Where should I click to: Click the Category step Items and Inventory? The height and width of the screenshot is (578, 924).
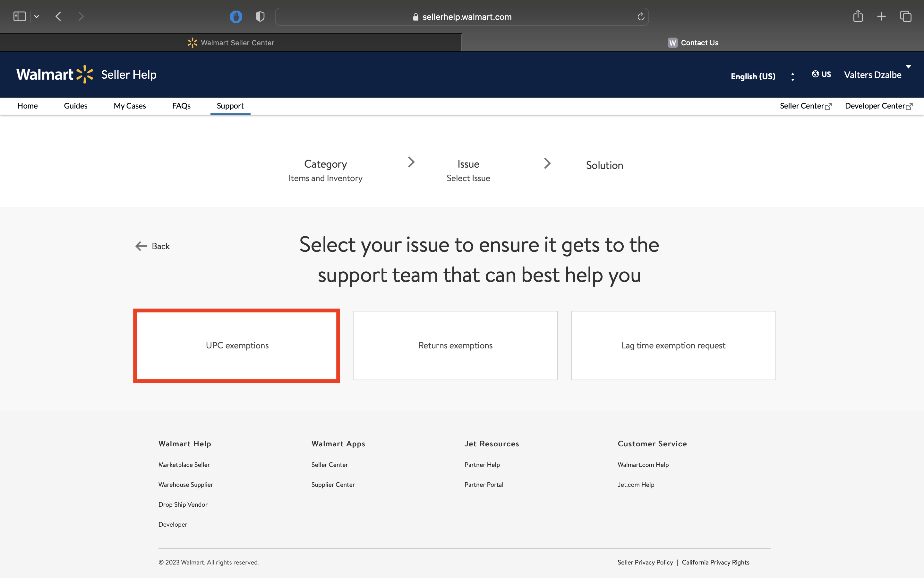(x=325, y=171)
